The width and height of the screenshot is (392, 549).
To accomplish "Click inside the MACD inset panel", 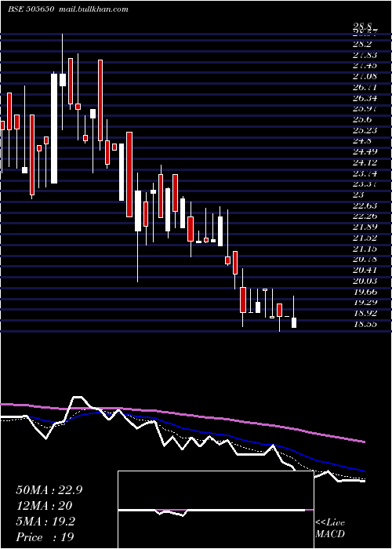I will (216, 510).
